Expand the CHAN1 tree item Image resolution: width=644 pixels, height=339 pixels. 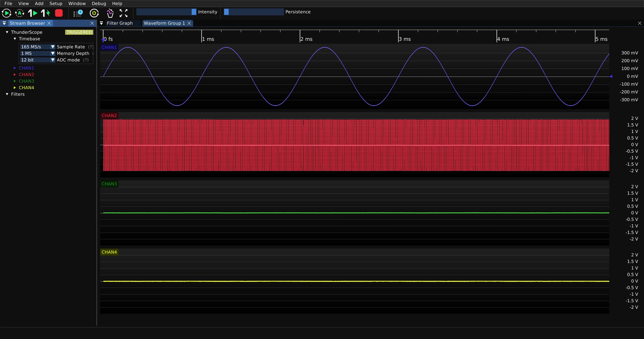tap(15, 68)
